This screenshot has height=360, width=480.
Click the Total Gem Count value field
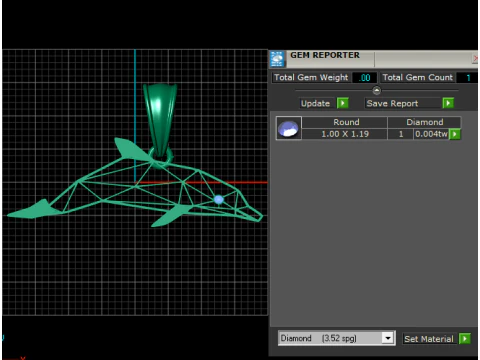coord(468,78)
